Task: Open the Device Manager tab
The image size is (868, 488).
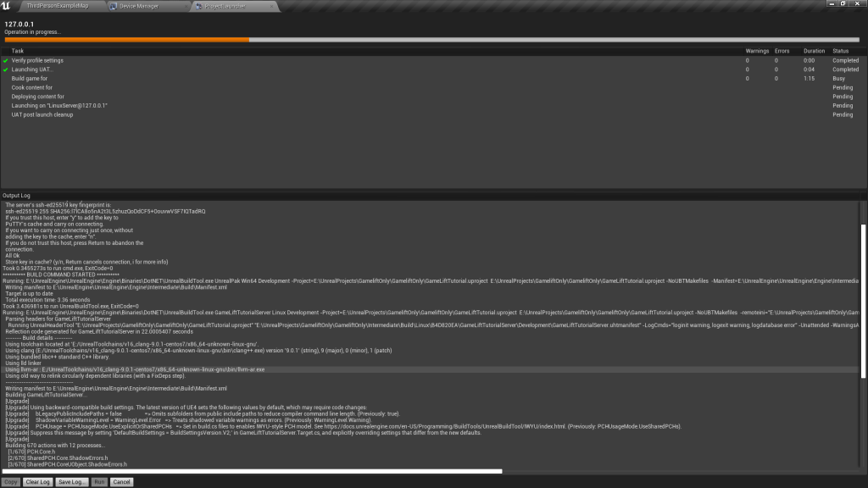Action: (x=139, y=6)
